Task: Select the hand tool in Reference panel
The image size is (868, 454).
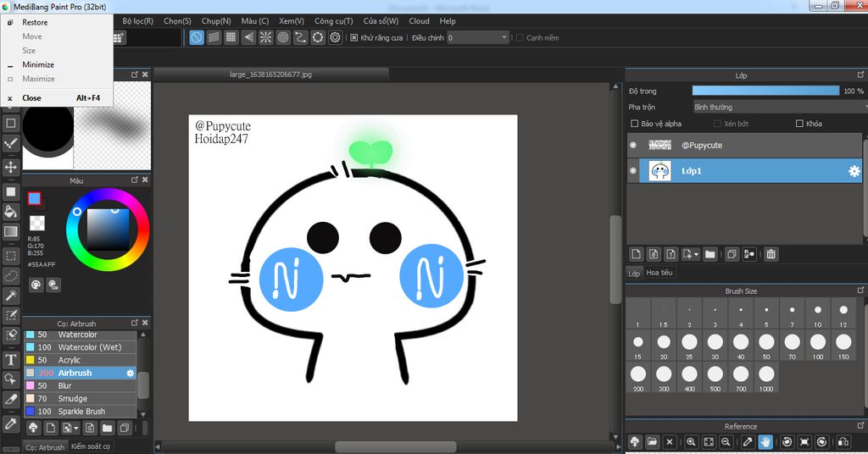Action: pyautogui.click(x=765, y=441)
